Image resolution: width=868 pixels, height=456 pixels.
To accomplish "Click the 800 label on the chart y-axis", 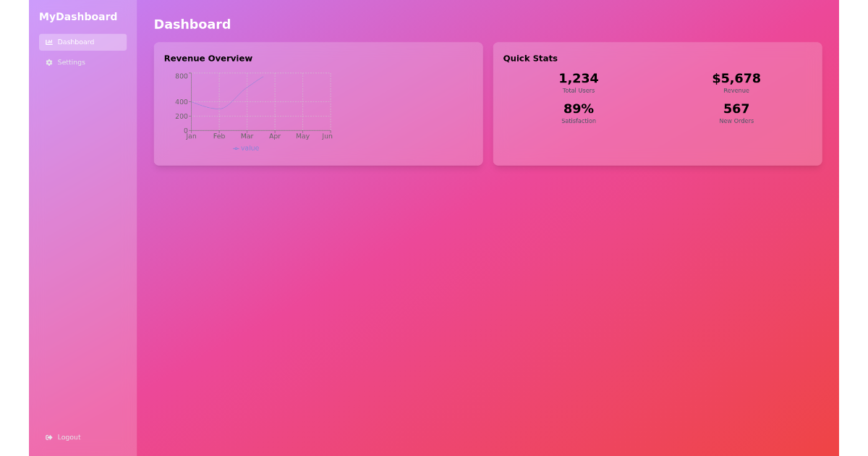I will point(182,75).
